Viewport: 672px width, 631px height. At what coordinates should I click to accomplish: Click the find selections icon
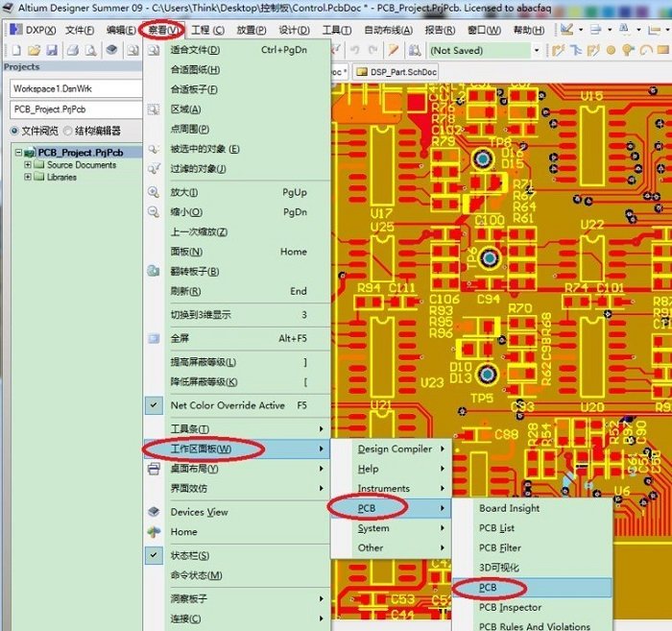624,29
